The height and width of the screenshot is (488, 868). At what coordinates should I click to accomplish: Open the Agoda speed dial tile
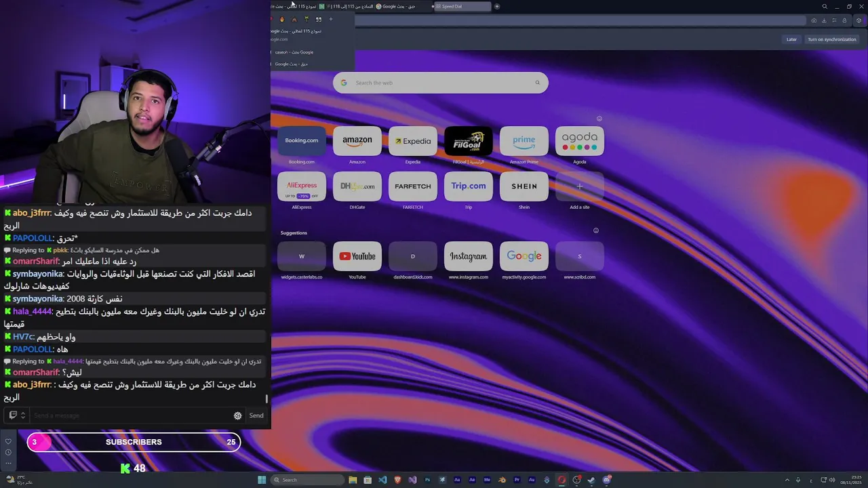pos(580,141)
